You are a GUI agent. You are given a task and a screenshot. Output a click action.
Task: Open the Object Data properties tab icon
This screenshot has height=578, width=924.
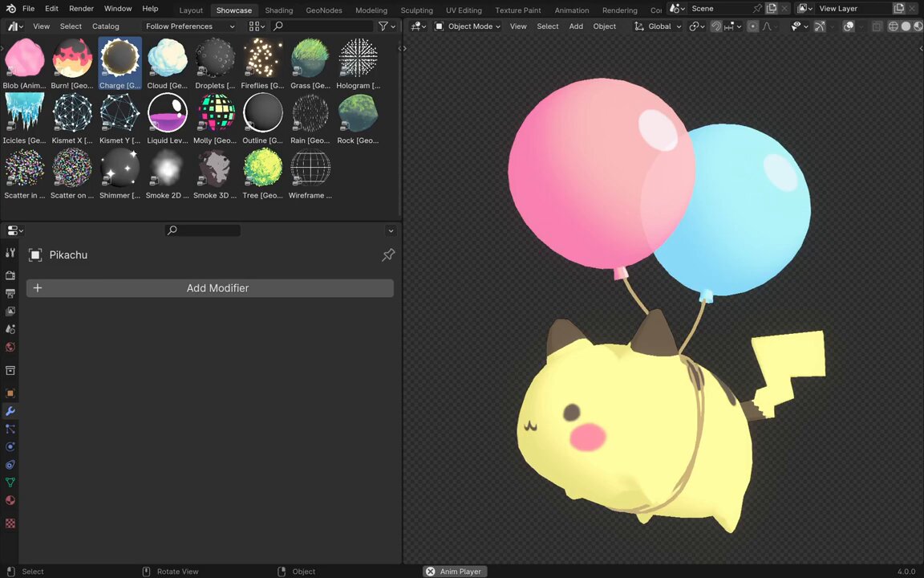click(10, 482)
